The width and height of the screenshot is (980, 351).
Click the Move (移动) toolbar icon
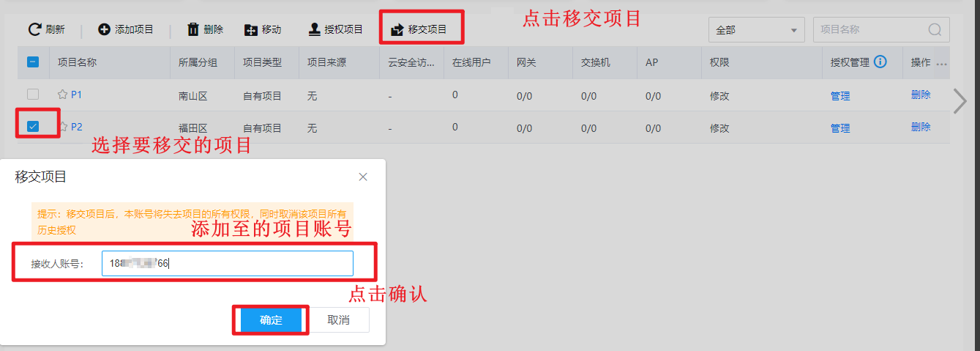(251, 30)
